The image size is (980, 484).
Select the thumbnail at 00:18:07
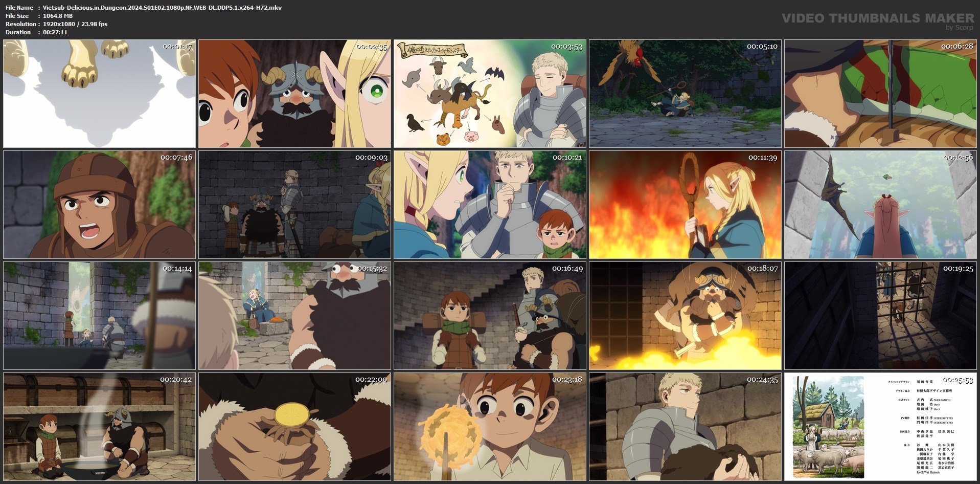685,316
